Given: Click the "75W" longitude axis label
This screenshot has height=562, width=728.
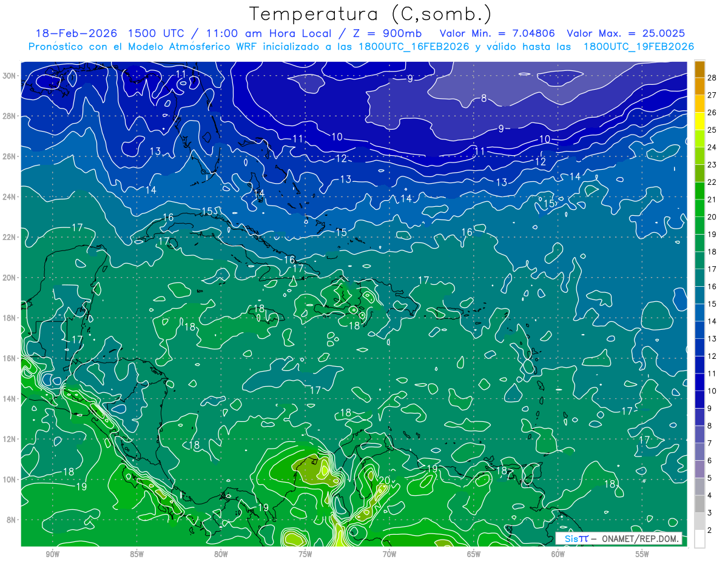Looking at the screenshot, I should [x=305, y=554].
